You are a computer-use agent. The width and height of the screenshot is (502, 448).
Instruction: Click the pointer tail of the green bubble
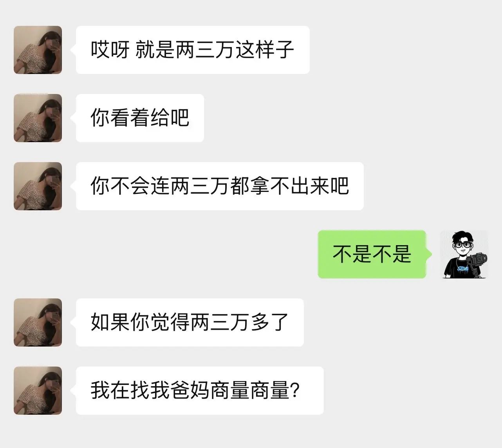(429, 254)
